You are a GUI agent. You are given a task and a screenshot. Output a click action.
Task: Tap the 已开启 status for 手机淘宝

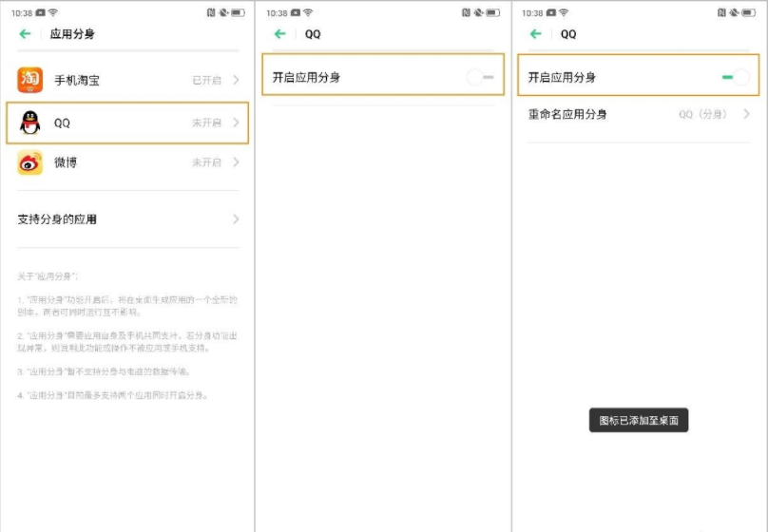tap(206, 80)
